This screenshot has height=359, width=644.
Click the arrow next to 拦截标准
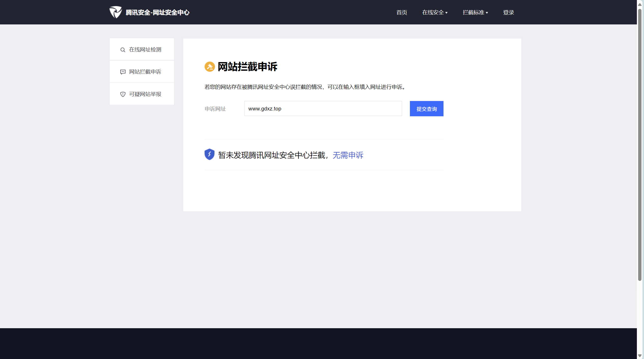(x=487, y=13)
